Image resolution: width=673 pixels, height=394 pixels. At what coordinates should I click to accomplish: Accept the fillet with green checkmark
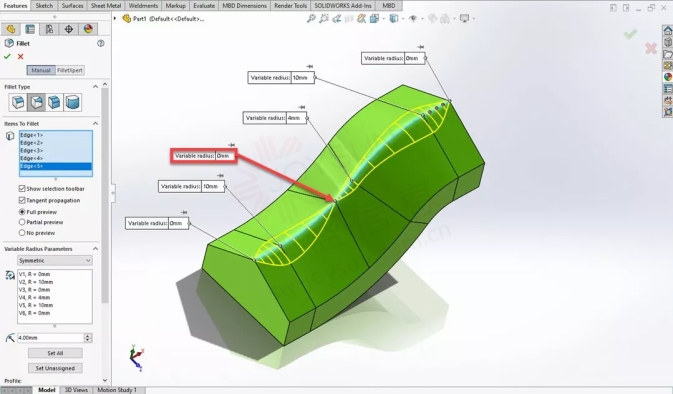tap(7, 57)
